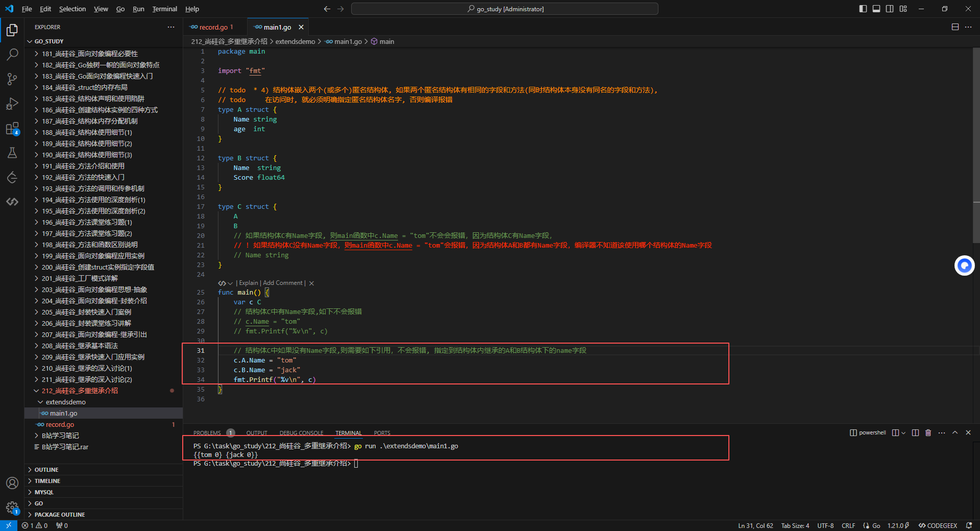Open the remote window indicator in status bar
This screenshot has width=980, height=531.
9,525
